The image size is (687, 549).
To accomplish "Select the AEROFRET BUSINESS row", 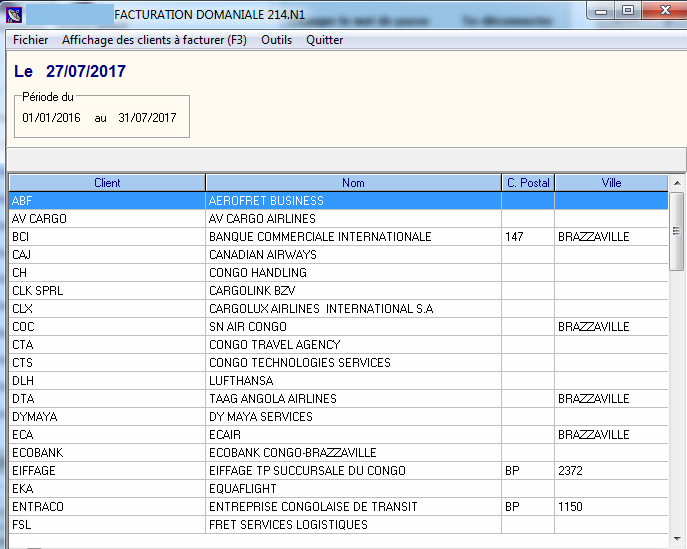I will [x=266, y=201].
